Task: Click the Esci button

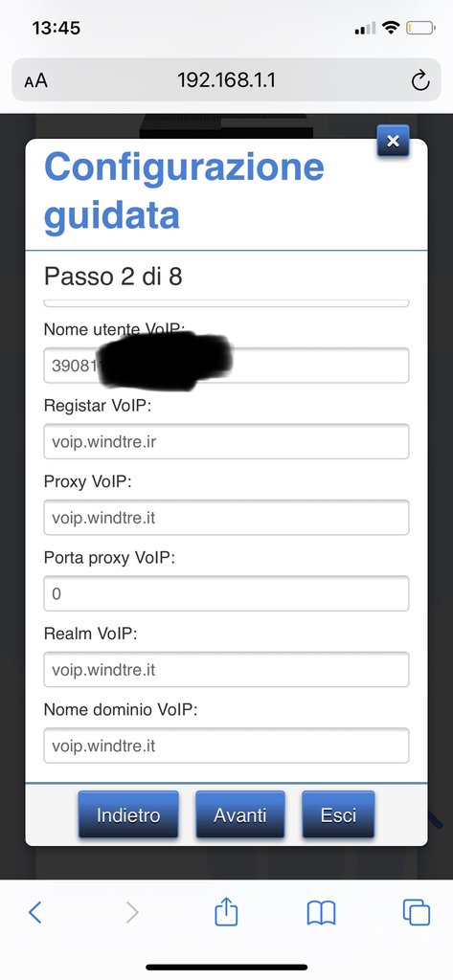Action: [338, 814]
